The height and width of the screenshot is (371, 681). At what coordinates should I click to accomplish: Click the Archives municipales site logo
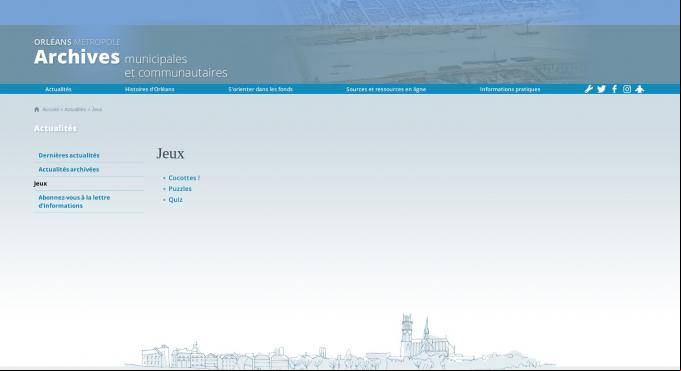coord(130,59)
